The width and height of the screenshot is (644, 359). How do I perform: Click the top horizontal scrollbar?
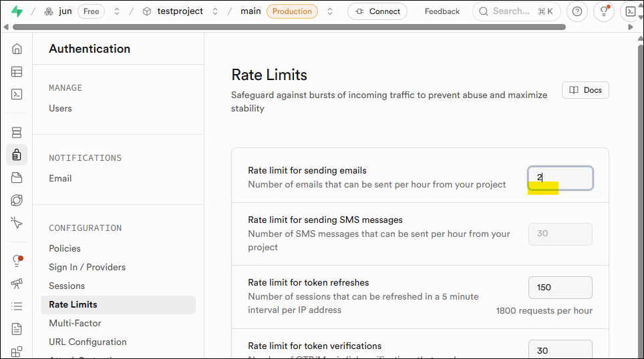pyautogui.click(x=289, y=27)
